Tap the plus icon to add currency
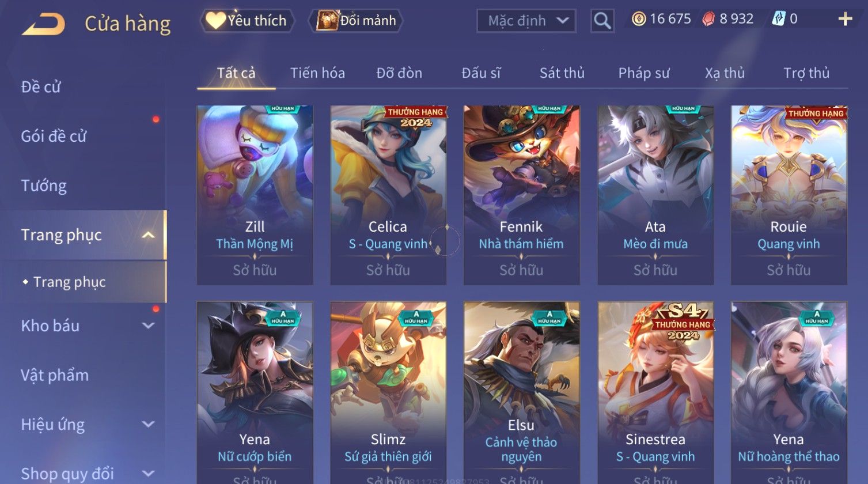Viewport: 868px width, 484px height. [x=845, y=20]
